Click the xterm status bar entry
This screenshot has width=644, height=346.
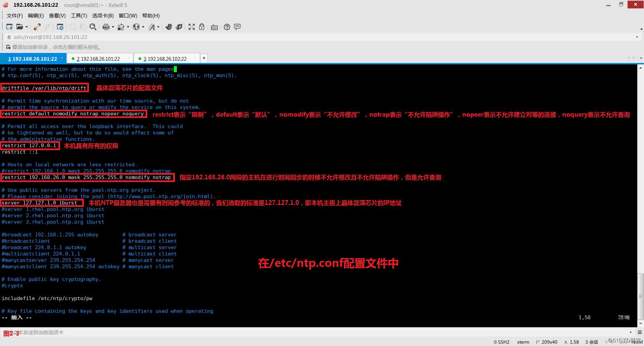pos(523,342)
